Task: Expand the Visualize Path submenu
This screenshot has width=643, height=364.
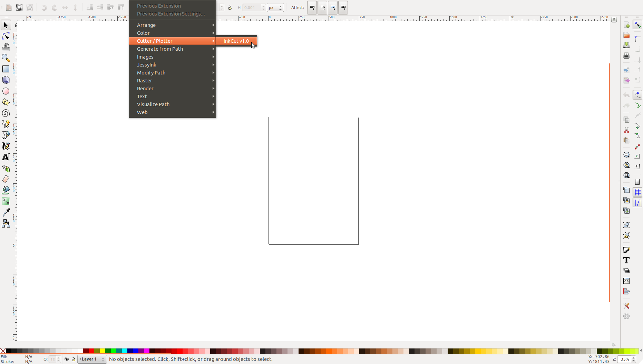Action: (172, 104)
